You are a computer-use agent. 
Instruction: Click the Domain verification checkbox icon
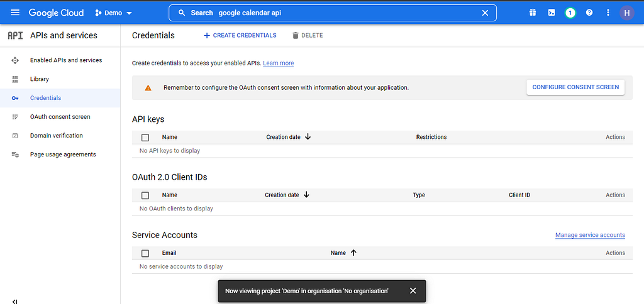click(x=15, y=136)
